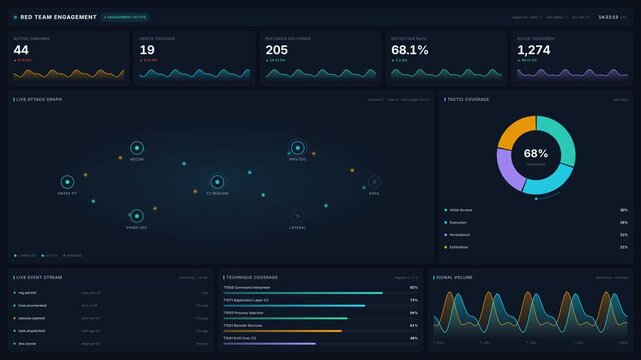Click the T1041 Exfil Over C2 label

240,338
